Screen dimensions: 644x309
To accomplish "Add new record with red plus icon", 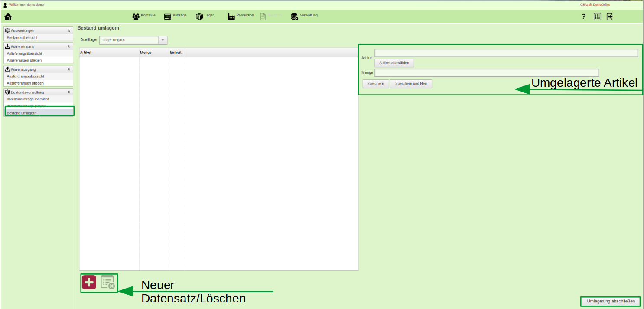I will point(89,283).
